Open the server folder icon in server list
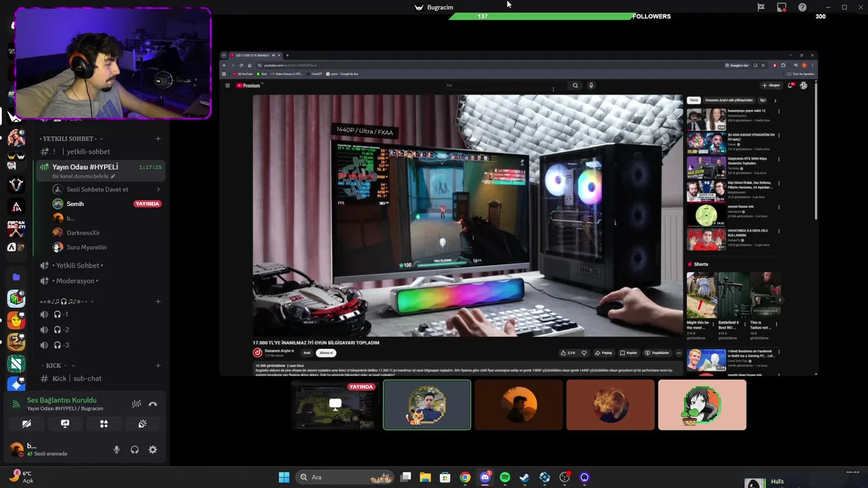The image size is (868, 488). (16, 277)
